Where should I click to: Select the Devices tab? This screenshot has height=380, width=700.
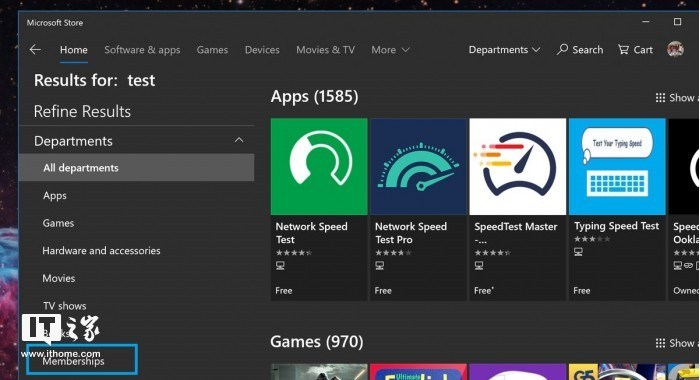(262, 50)
